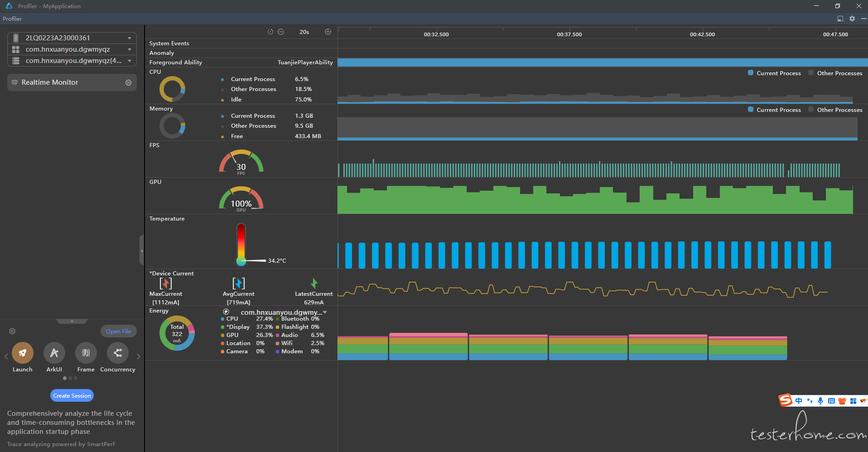Switch IME Chinese mode indicator
The width and height of the screenshot is (868, 452).
pos(799,401)
